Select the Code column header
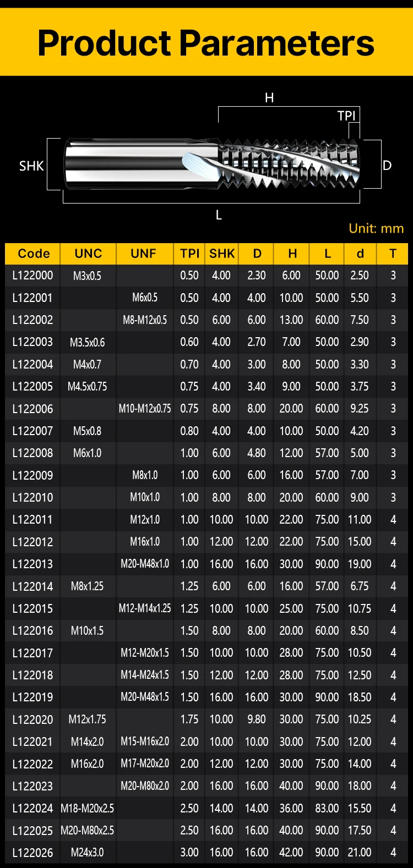 34,254
